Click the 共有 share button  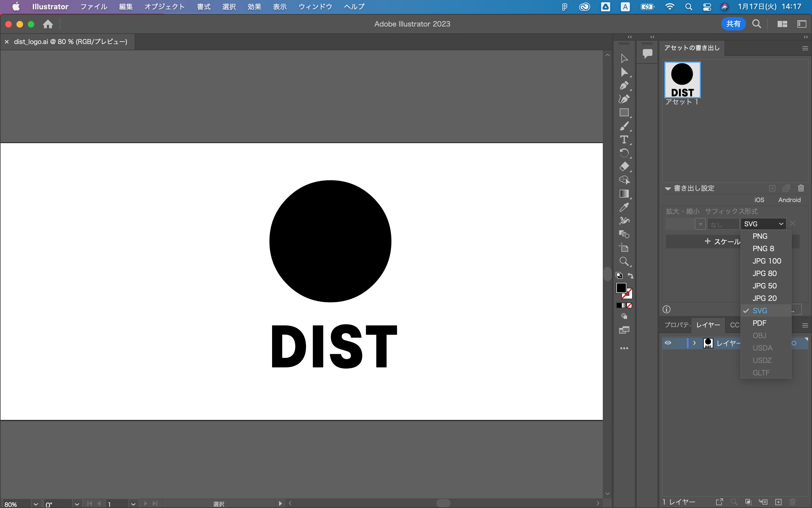(733, 24)
